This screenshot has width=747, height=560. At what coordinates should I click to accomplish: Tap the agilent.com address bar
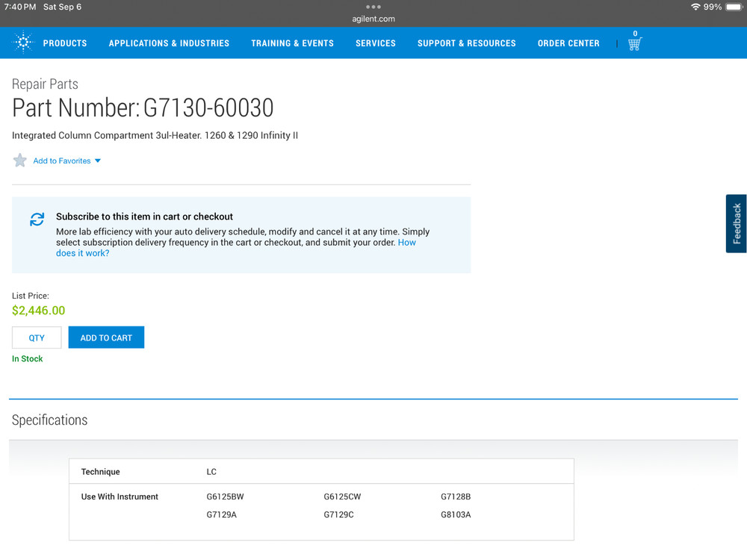pyautogui.click(x=373, y=19)
